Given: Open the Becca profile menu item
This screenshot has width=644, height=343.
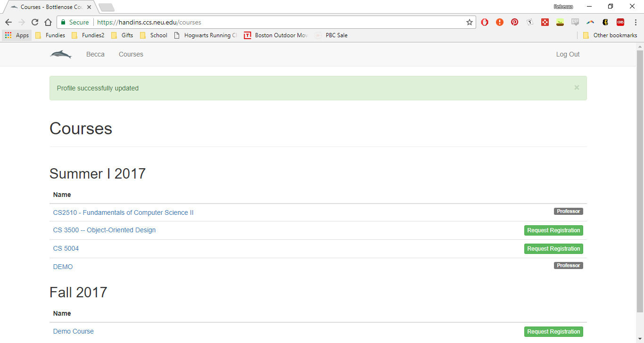Looking at the screenshot, I should coord(95,54).
